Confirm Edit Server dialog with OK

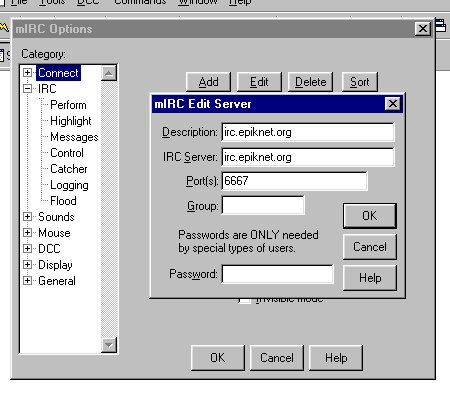click(370, 216)
